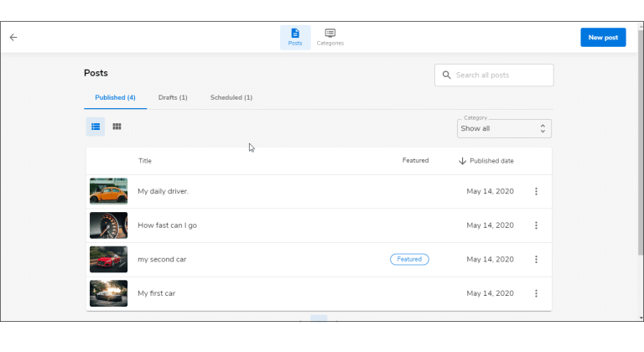Open more options for my second car

pyautogui.click(x=536, y=260)
